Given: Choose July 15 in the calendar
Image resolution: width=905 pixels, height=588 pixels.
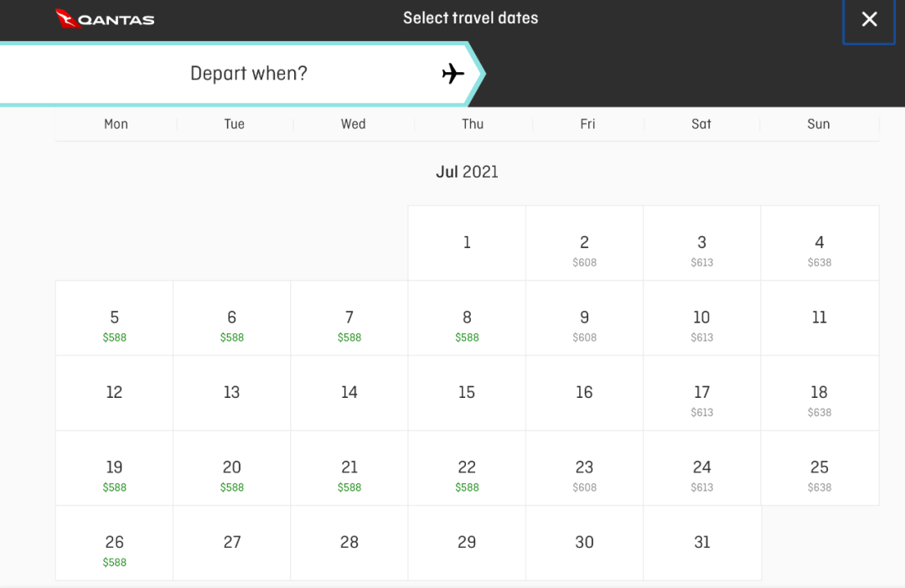Looking at the screenshot, I should point(467,393).
